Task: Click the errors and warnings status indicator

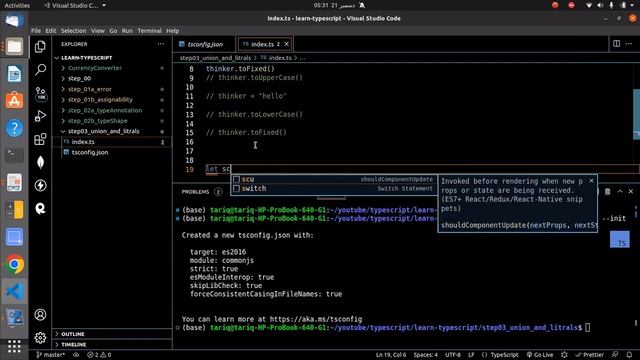Action: pyautogui.click(x=99, y=355)
